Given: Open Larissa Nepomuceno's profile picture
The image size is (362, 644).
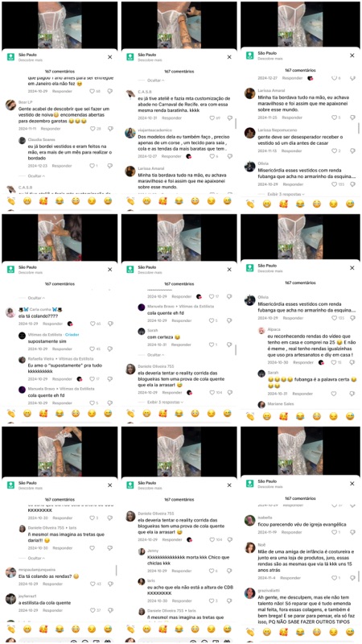Looking at the screenshot, I should click(250, 133).
